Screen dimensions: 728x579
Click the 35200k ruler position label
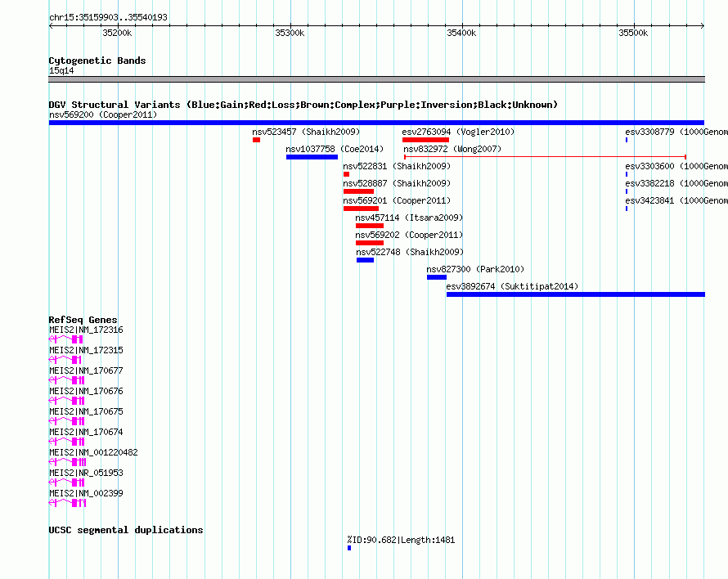coord(117,33)
